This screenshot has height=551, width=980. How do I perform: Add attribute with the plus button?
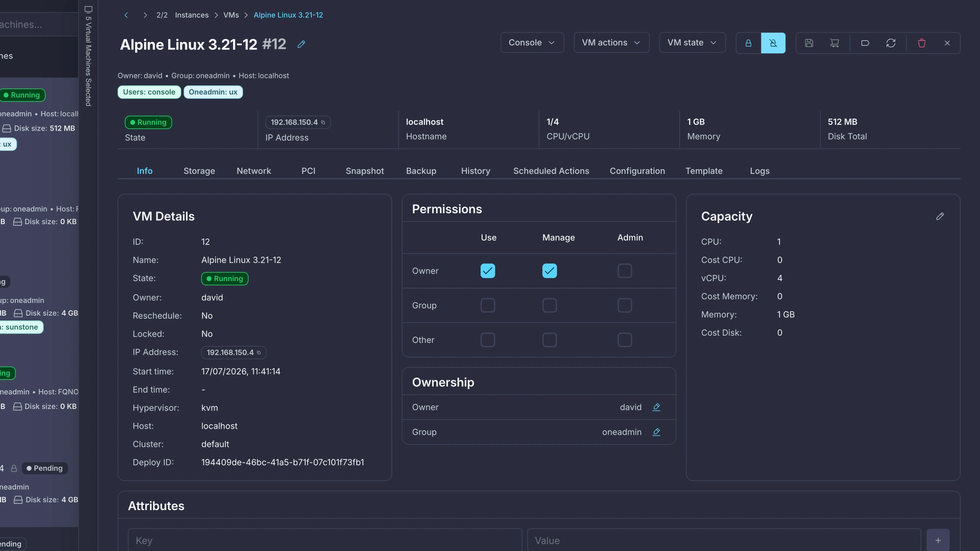click(938, 540)
